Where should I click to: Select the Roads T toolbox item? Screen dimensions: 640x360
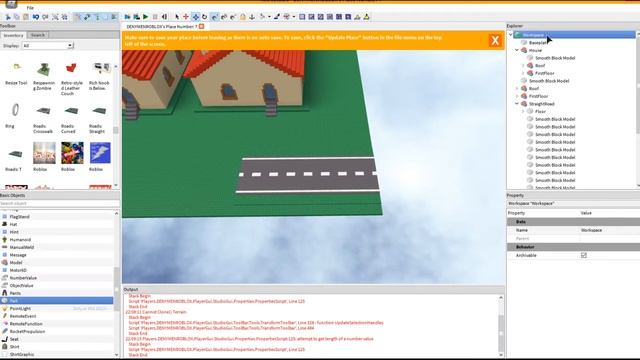[15, 159]
